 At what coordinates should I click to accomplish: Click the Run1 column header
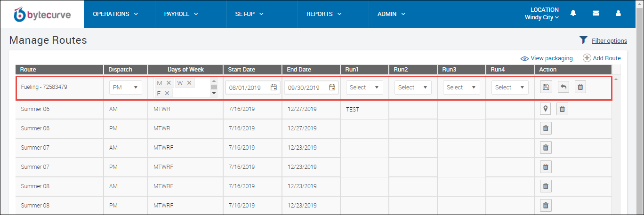(x=364, y=70)
